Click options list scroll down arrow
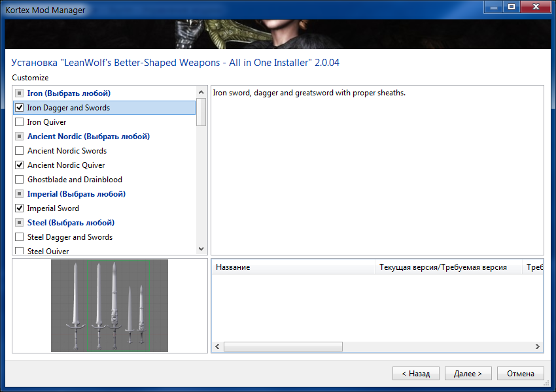 tap(201, 248)
